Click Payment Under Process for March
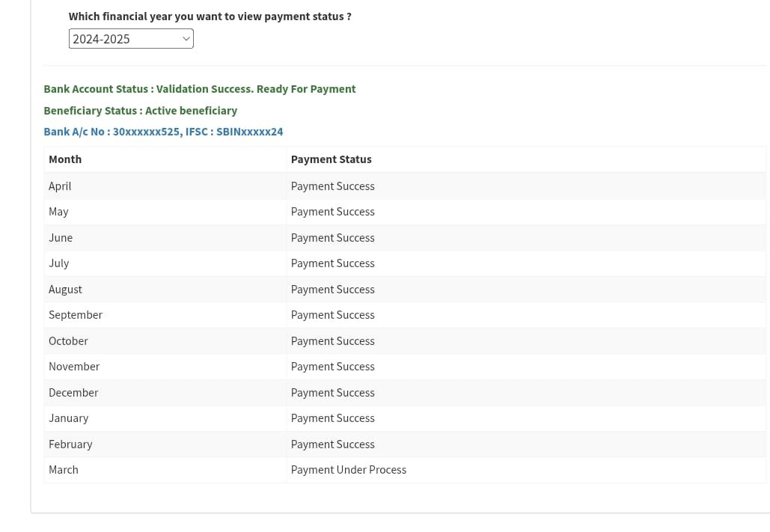This screenshot has width=770, height=532. 348,470
